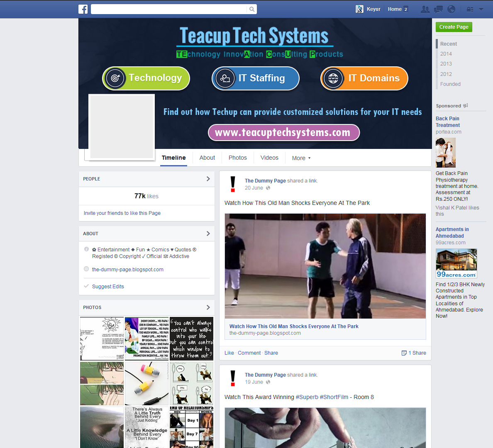Open privacy shortcuts lock icon

coord(470,9)
